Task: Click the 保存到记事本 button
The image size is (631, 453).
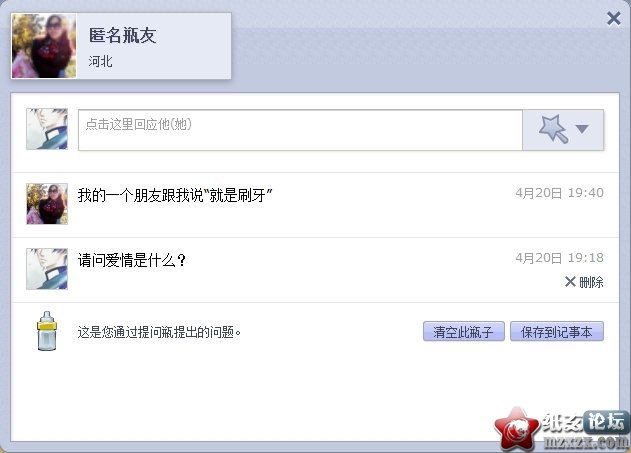Action: pos(557,332)
